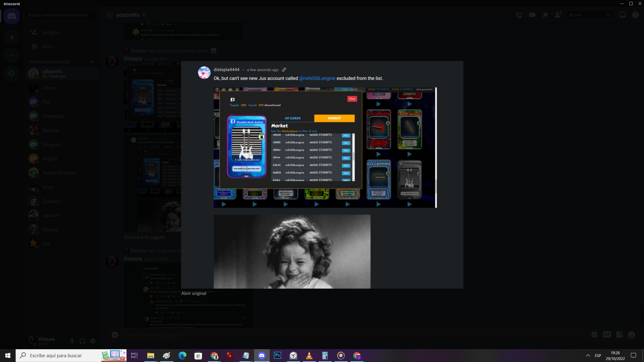
Task: Open the Quassar conversation
Action: [62, 201]
